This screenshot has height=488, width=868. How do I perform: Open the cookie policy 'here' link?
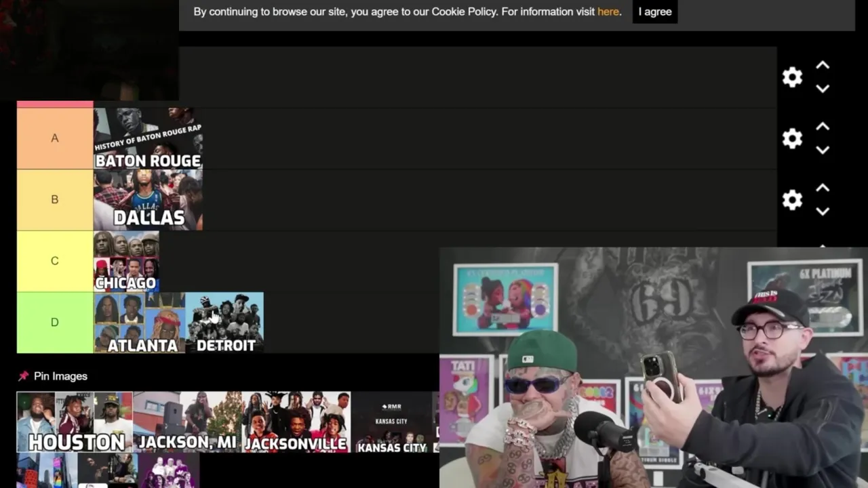pos(608,12)
